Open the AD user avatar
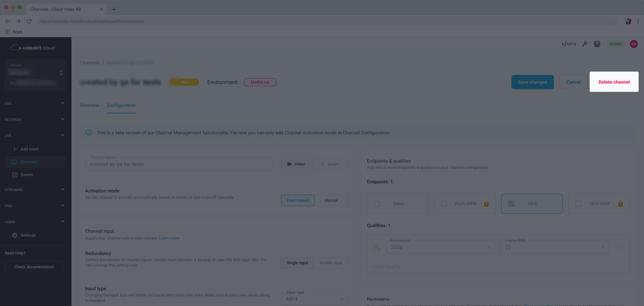This screenshot has height=306, width=644. (x=634, y=44)
